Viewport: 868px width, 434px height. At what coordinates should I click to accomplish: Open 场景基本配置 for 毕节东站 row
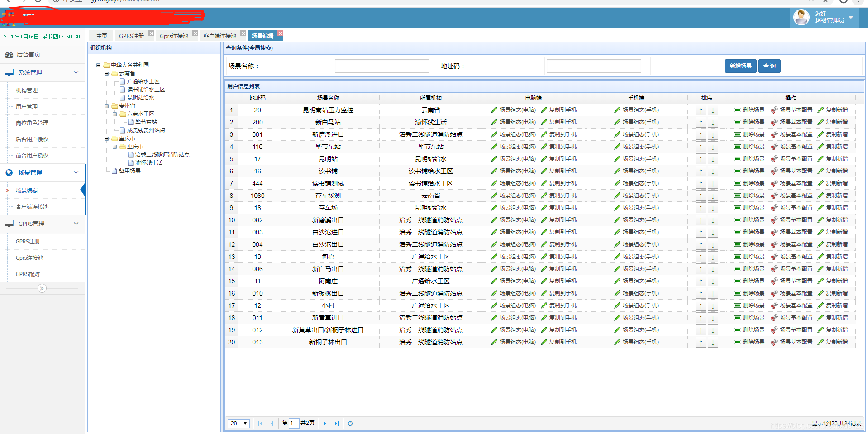tap(792, 147)
